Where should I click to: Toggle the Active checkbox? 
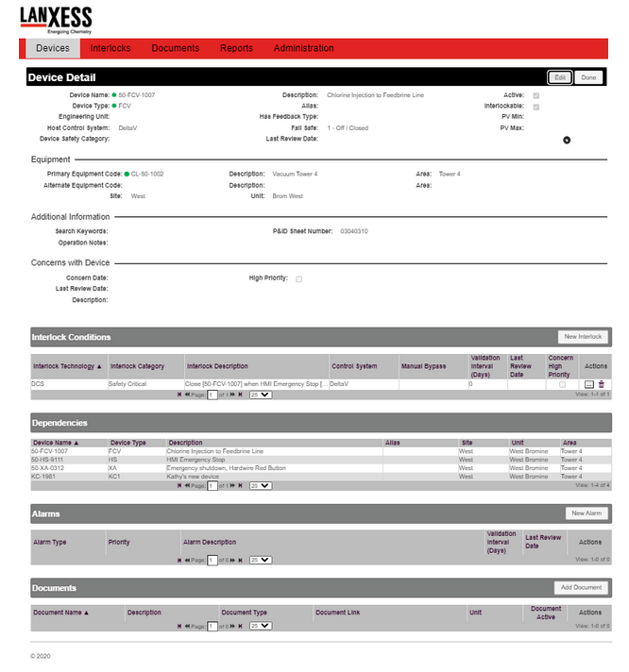pos(535,95)
